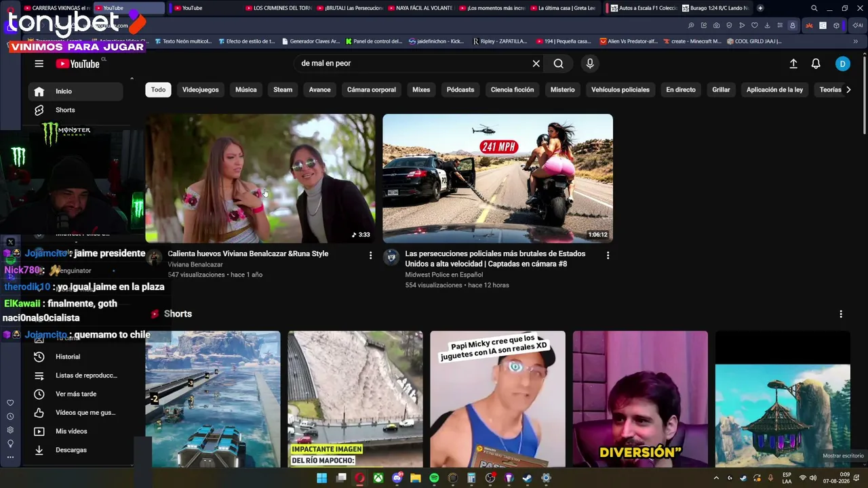Select the Todo filter chip

tap(158, 89)
